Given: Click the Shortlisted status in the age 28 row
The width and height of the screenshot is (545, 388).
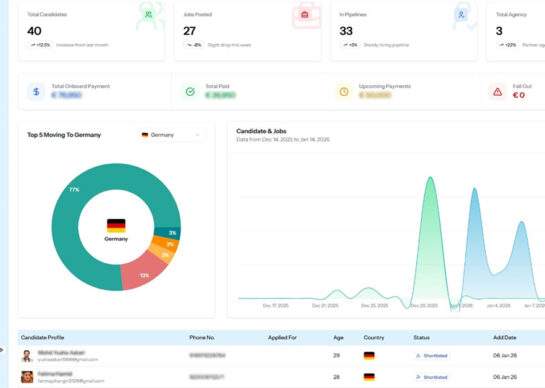Looking at the screenshot, I should pyautogui.click(x=432, y=377).
